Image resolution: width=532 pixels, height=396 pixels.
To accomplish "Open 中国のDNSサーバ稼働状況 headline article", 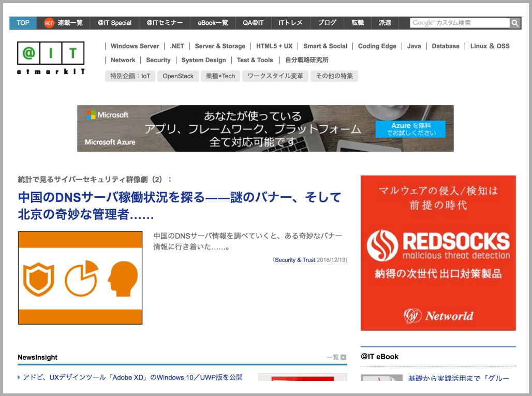I will (179, 206).
